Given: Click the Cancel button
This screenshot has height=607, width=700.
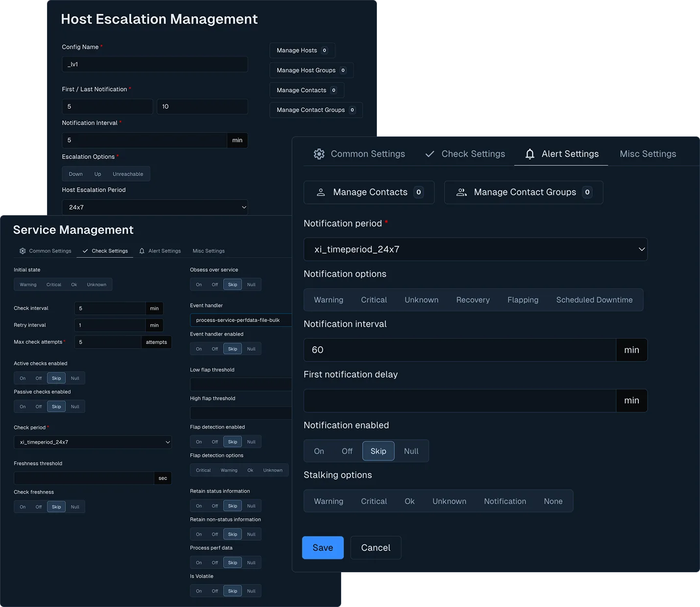Looking at the screenshot, I should (376, 548).
